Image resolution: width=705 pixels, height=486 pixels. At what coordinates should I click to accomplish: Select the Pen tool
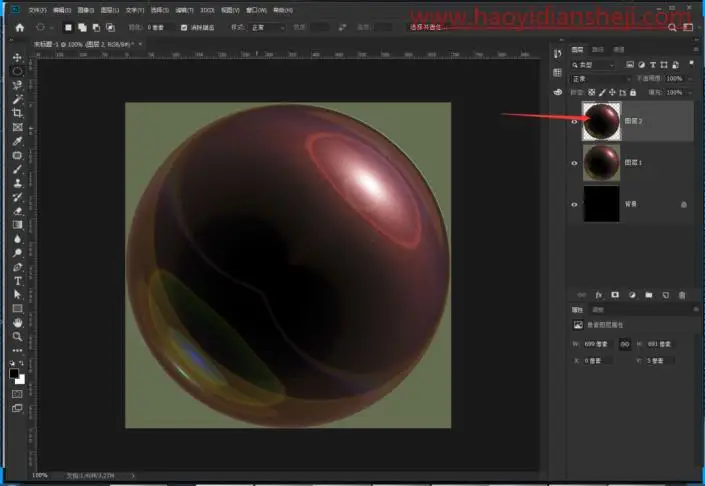[x=17, y=267]
